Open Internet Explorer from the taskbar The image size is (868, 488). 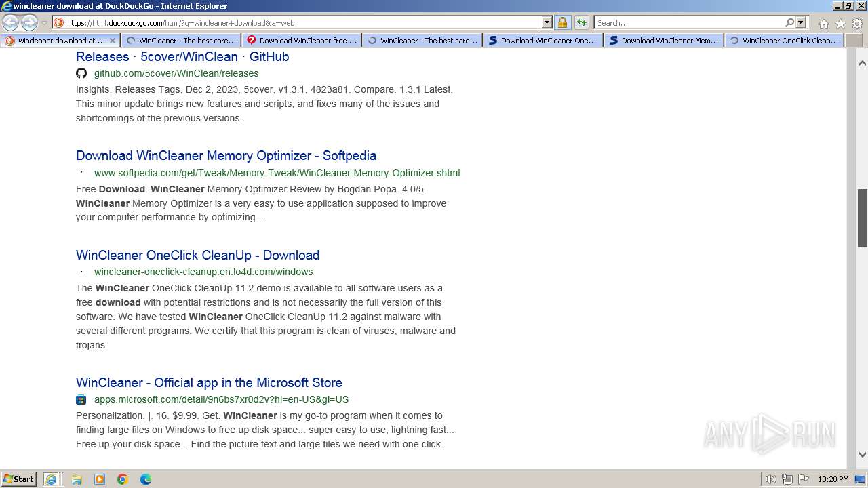[x=52, y=479]
